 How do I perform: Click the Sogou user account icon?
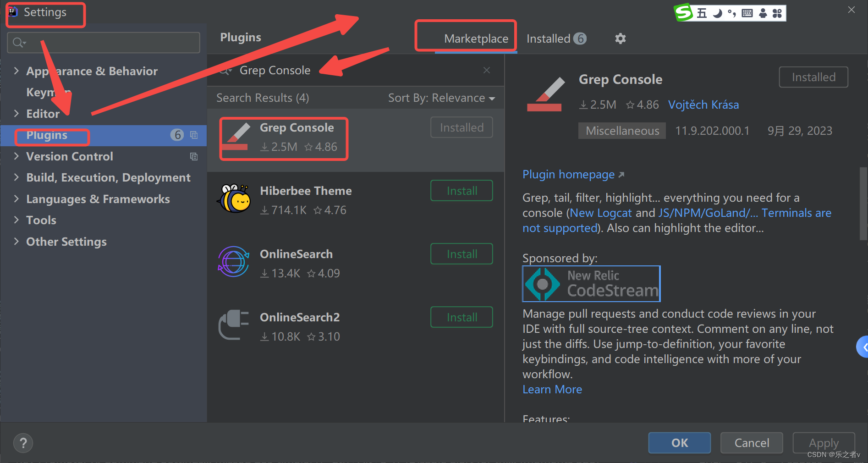pyautogui.click(x=763, y=13)
